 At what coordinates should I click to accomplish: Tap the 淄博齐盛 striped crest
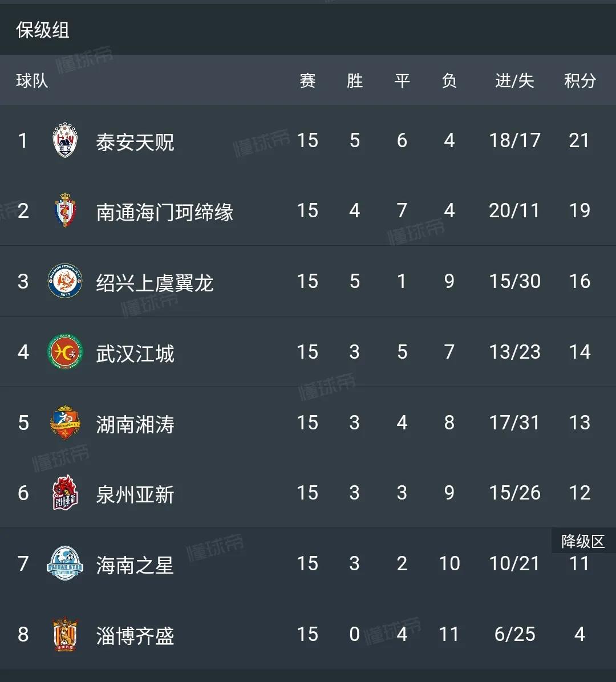65,634
